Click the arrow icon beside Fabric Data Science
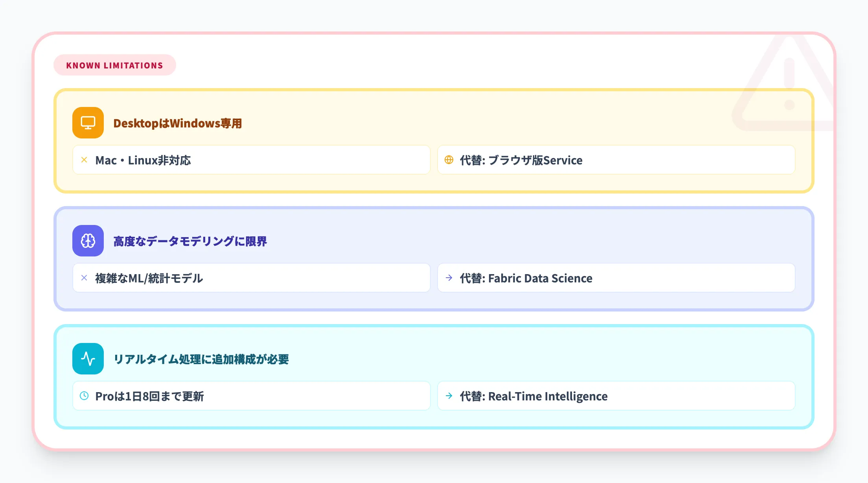This screenshot has height=483, width=868. pos(449,278)
